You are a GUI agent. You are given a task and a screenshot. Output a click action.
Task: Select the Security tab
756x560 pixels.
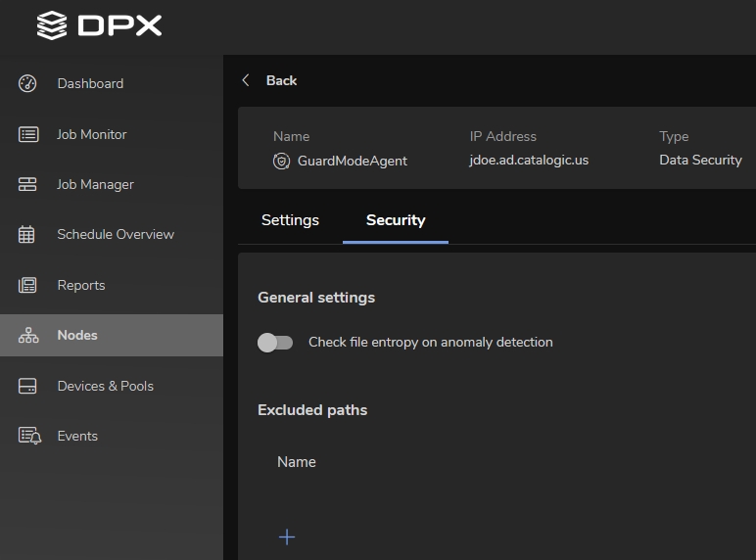396,220
